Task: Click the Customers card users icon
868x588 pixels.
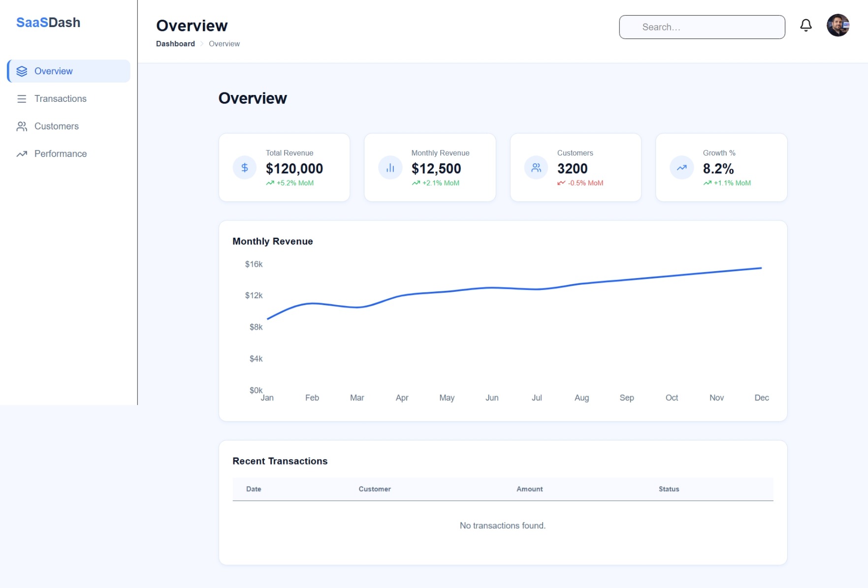Action: point(536,168)
